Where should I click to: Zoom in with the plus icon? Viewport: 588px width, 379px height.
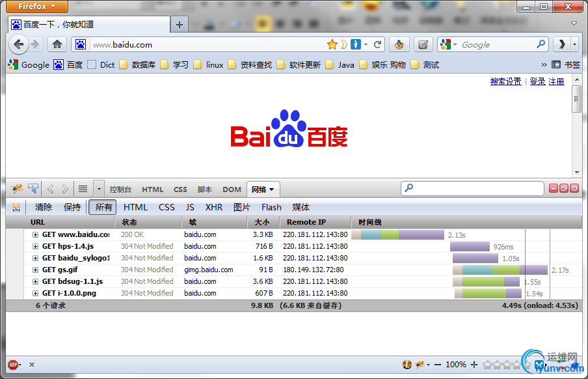(x=474, y=365)
